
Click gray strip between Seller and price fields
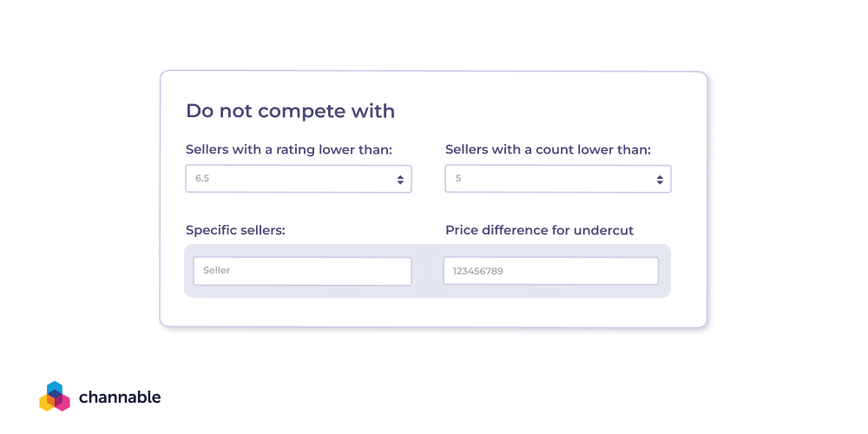[427, 271]
